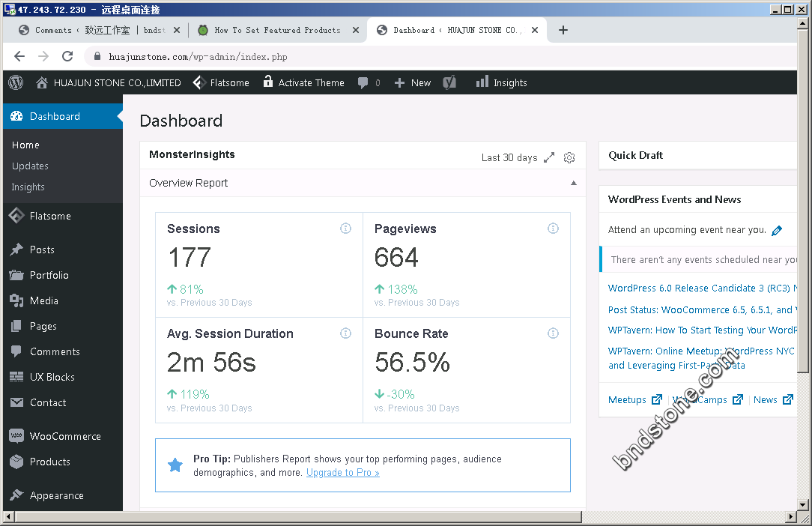Image resolution: width=812 pixels, height=526 pixels.
Task: Open WPTavern Online Meetup news link
Action: point(701,358)
